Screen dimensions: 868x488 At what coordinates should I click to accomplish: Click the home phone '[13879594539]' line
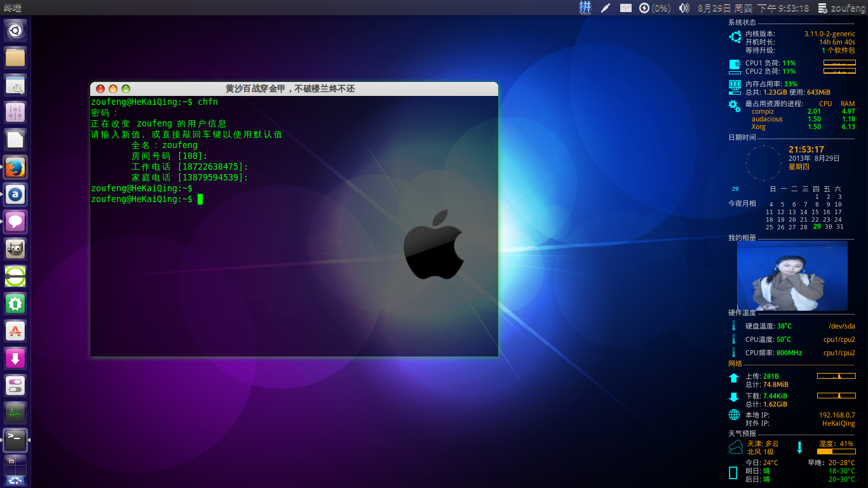tap(190, 178)
